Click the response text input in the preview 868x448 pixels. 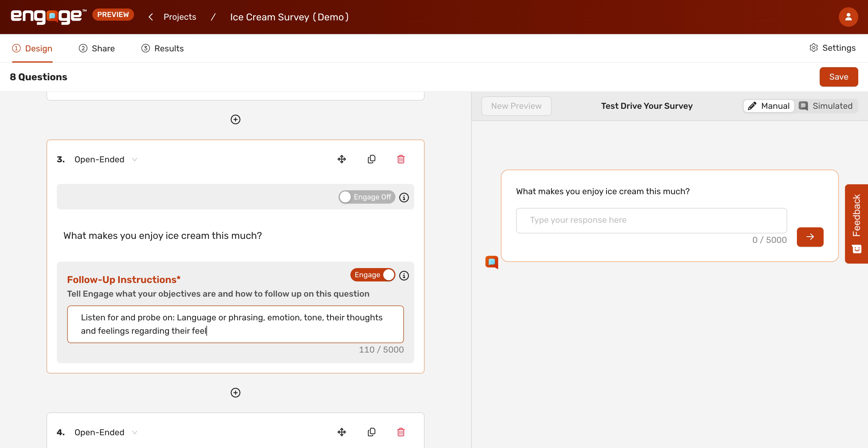(x=651, y=220)
